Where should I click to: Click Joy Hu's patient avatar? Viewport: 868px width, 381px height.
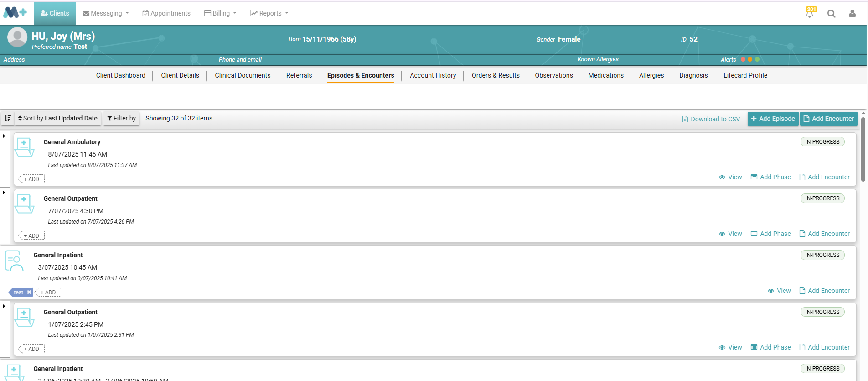(17, 37)
